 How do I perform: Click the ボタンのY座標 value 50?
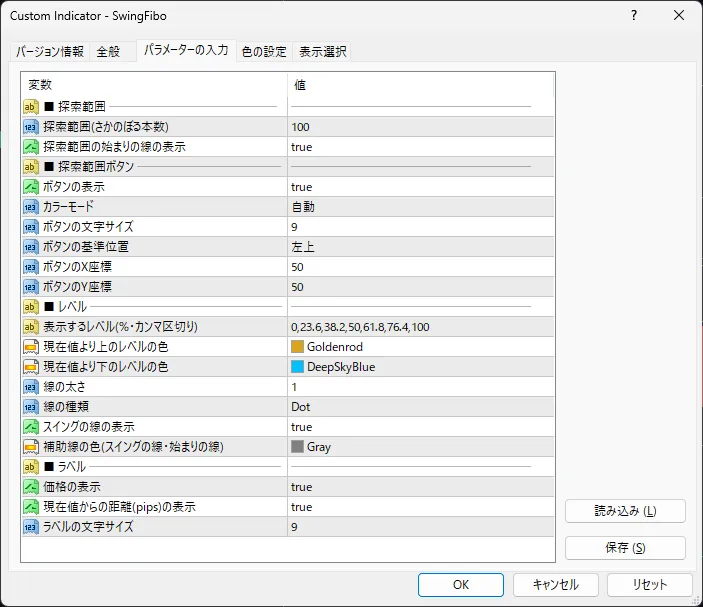tap(421, 286)
